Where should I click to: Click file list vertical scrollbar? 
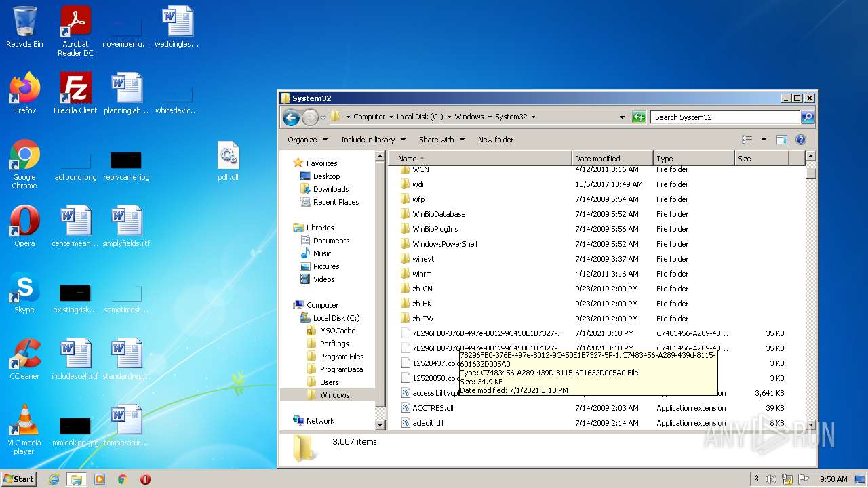click(x=810, y=291)
